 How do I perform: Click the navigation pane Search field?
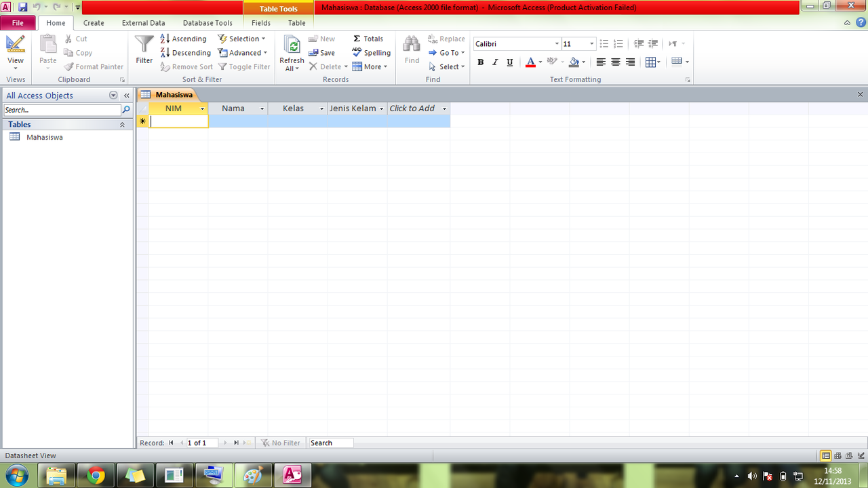pyautogui.click(x=62, y=110)
